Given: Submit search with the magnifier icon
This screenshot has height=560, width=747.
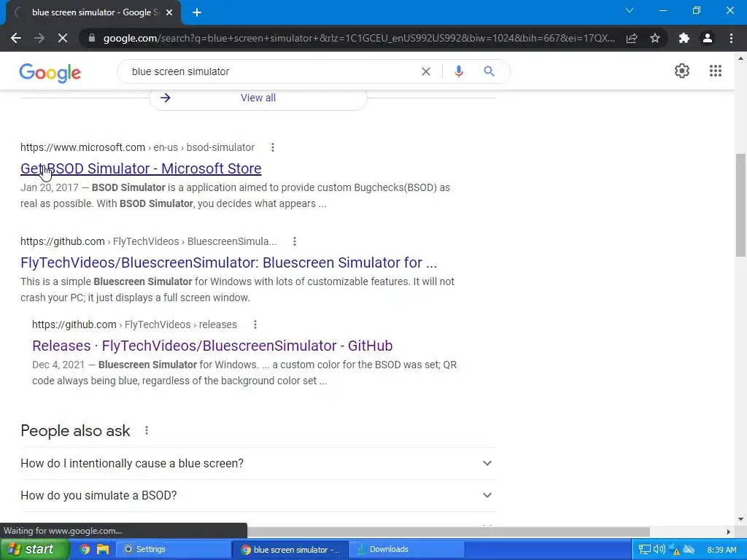Looking at the screenshot, I should pyautogui.click(x=489, y=71).
